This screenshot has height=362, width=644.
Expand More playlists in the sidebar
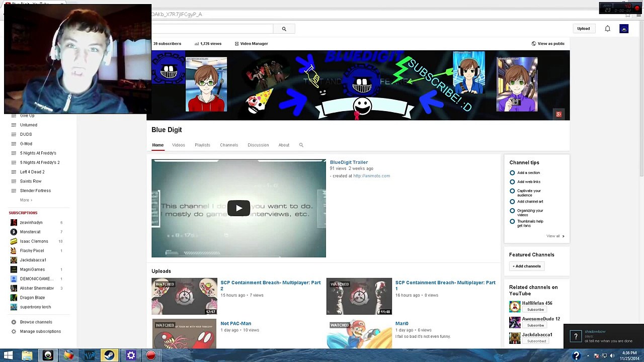coord(26,200)
